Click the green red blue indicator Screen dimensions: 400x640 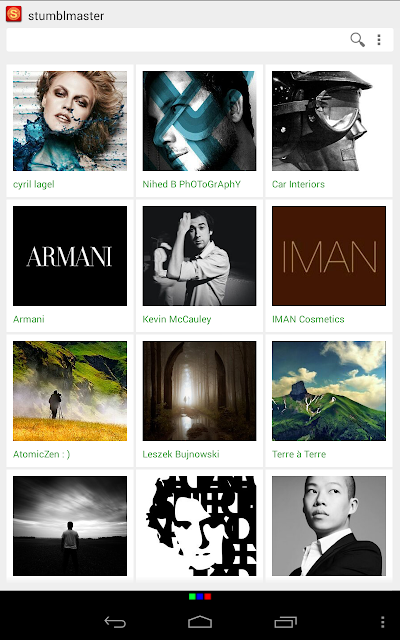[200, 597]
